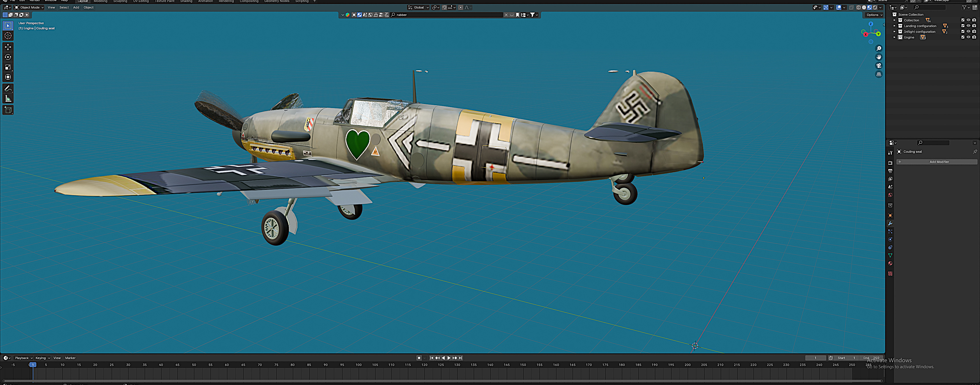Toggle proportional editing icon

[461, 8]
